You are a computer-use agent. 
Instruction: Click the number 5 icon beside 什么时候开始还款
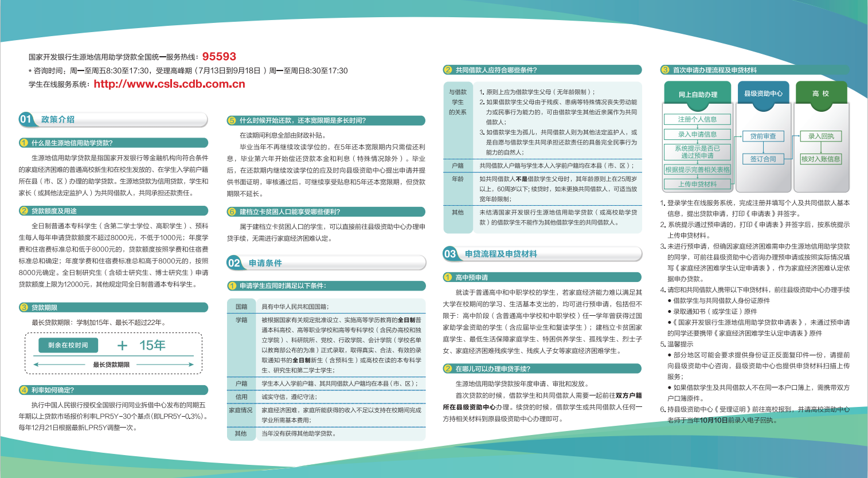point(232,120)
